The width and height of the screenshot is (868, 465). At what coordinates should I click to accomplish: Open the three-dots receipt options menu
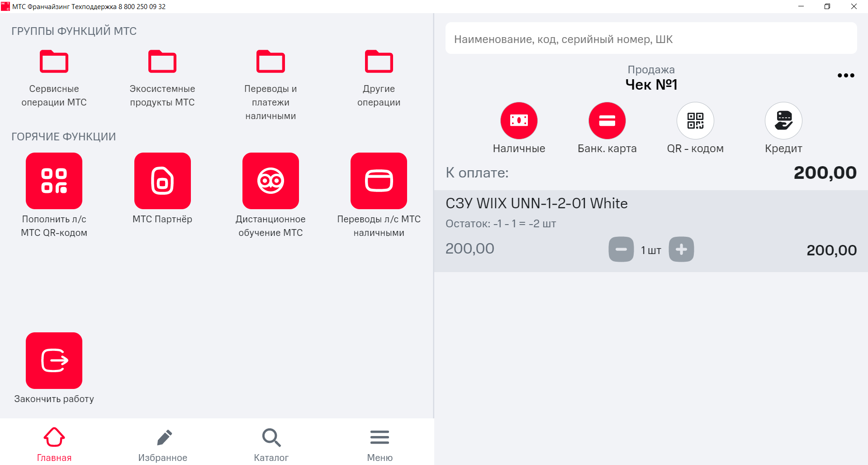846,76
